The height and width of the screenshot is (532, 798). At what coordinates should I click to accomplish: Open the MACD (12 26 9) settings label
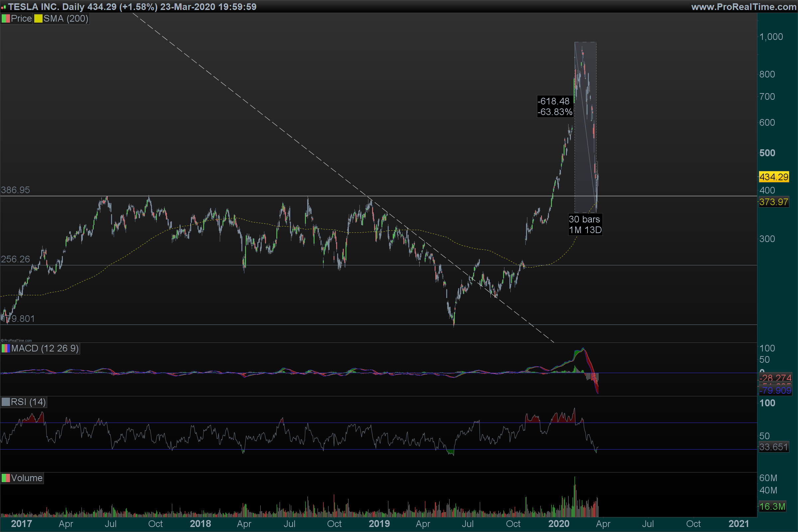click(45, 348)
